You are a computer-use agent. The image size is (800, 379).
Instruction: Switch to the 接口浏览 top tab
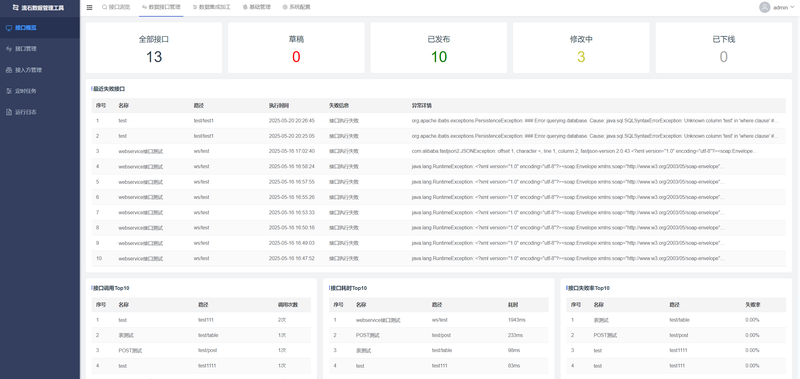click(x=116, y=8)
